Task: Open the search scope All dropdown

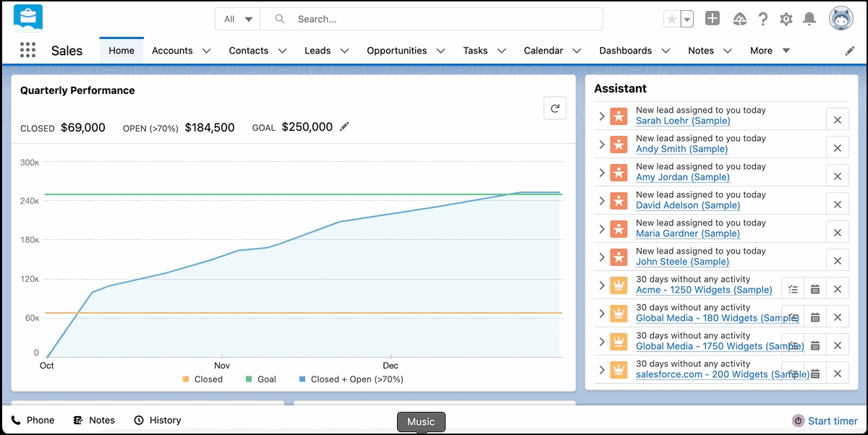Action: [238, 20]
